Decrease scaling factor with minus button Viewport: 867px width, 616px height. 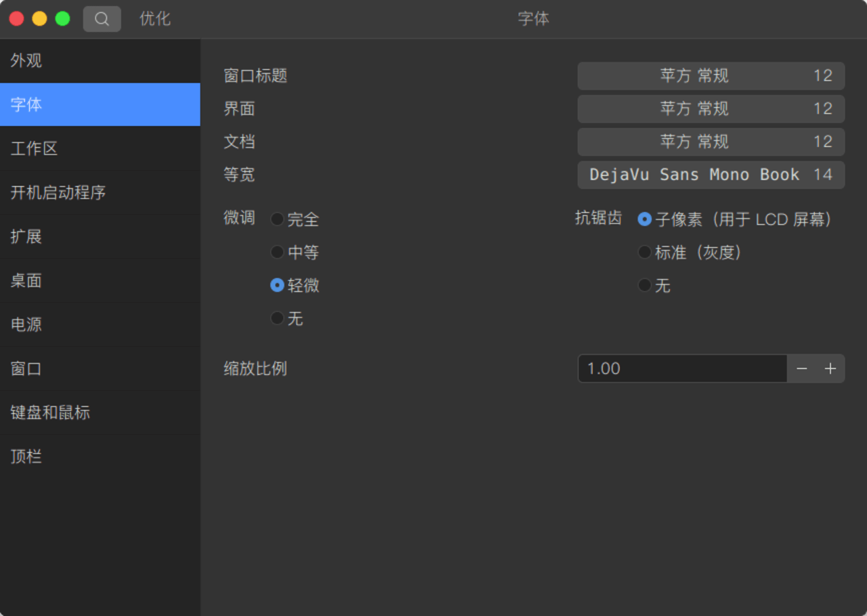click(x=802, y=368)
